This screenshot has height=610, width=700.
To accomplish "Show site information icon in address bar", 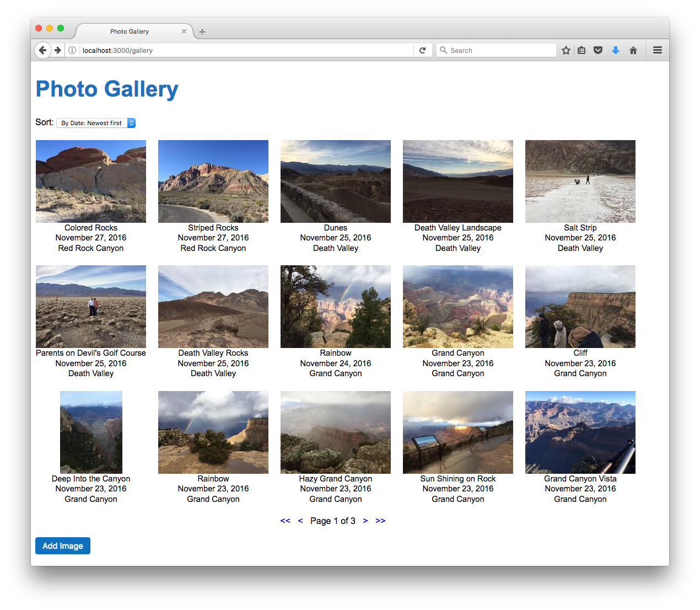I will point(72,50).
